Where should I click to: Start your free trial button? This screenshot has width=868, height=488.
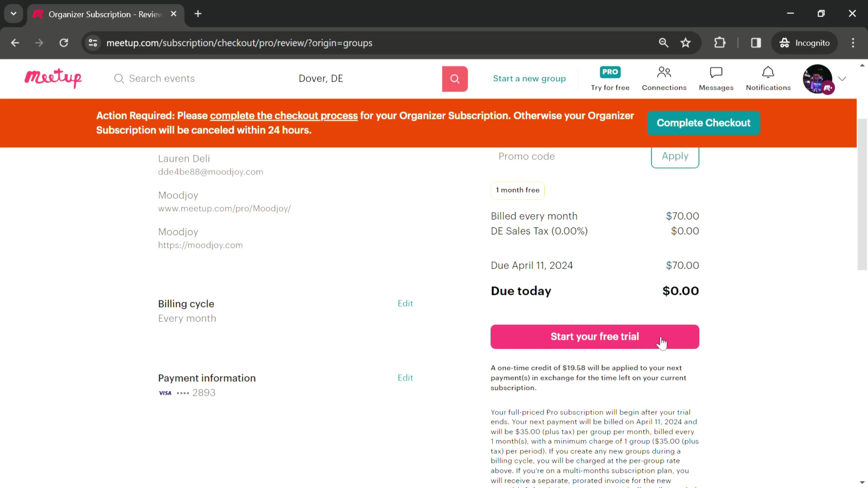click(595, 336)
